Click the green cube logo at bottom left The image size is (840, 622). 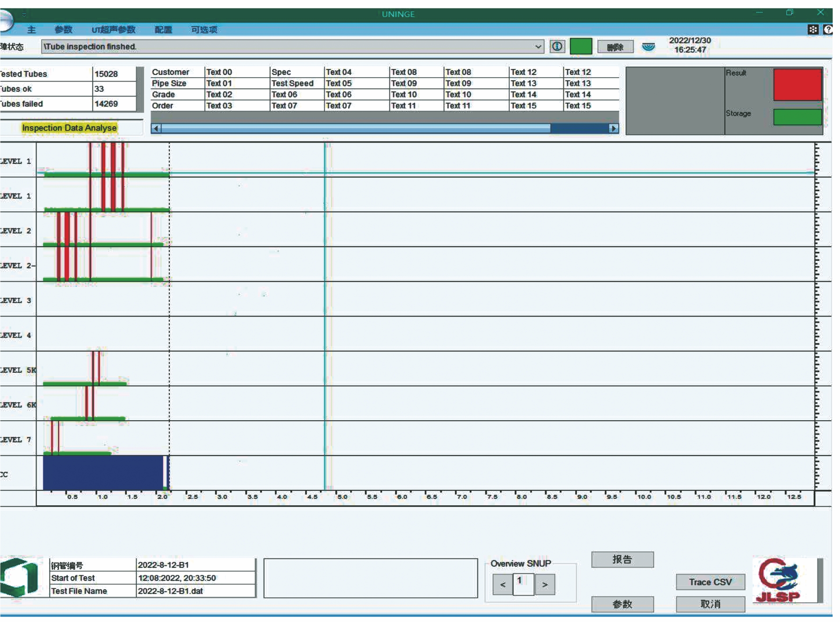20,576
